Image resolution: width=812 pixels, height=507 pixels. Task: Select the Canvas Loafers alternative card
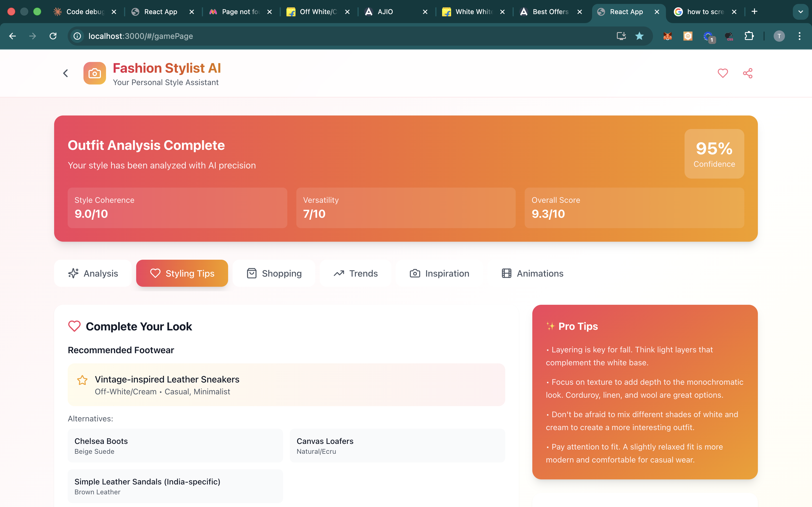pyautogui.click(x=397, y=445)
